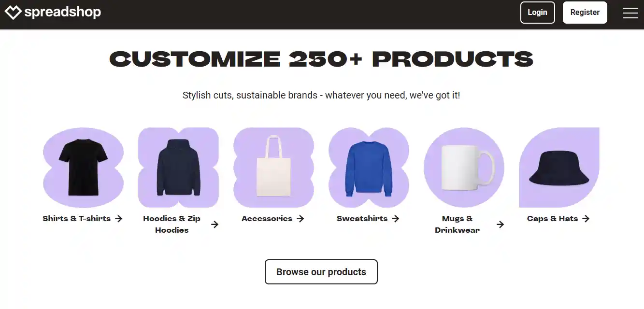The height and width of the screenshot is (309, 644).
Task: Select the bucket hat product image
Action: click(x=559, y=168)
